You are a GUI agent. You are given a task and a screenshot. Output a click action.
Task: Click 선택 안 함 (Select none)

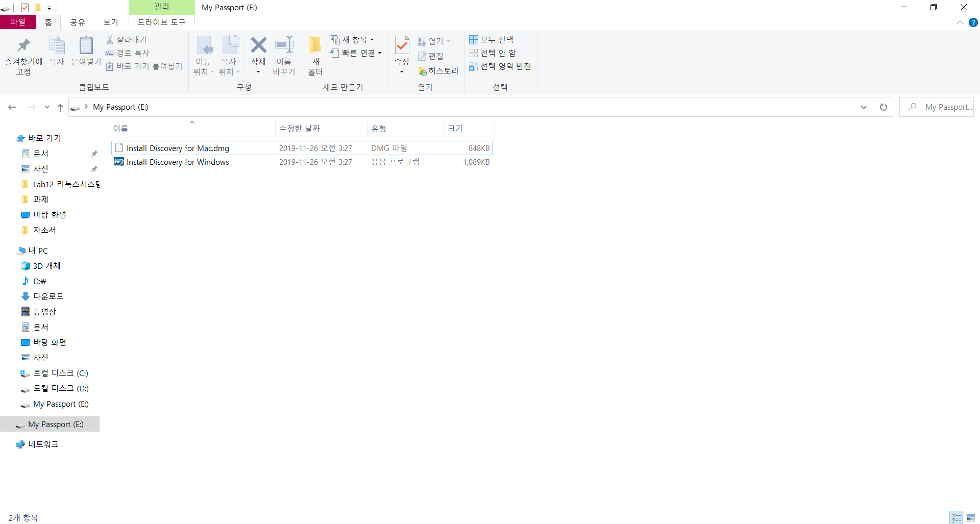coord(493,53)
